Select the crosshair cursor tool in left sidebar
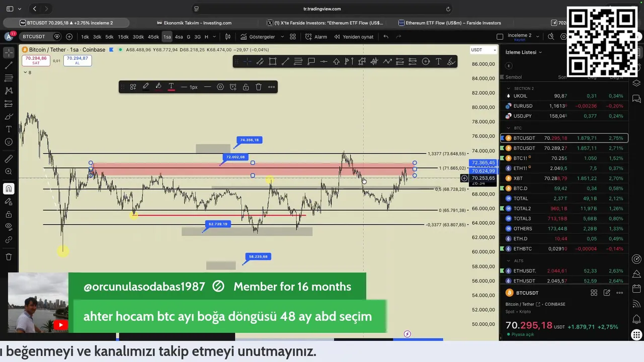This screenshot has height=362, width=644. (9, 52)
